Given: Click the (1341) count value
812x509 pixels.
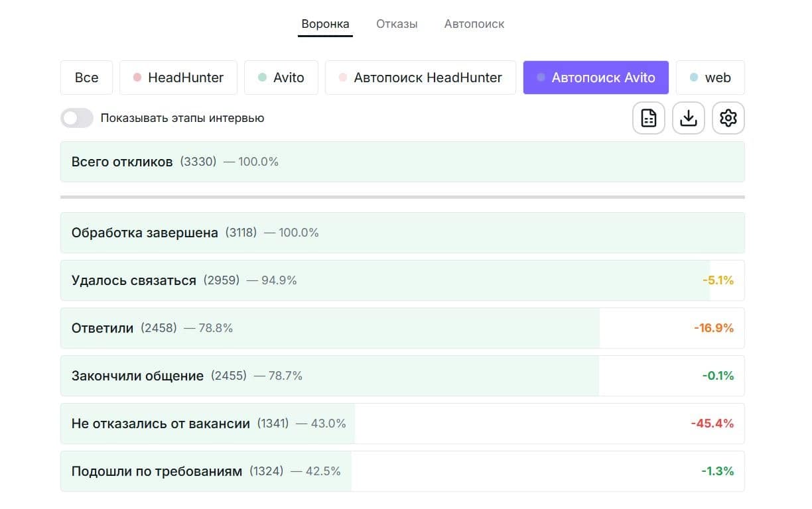Looking at the screenshot, I should tap(273, 424).
